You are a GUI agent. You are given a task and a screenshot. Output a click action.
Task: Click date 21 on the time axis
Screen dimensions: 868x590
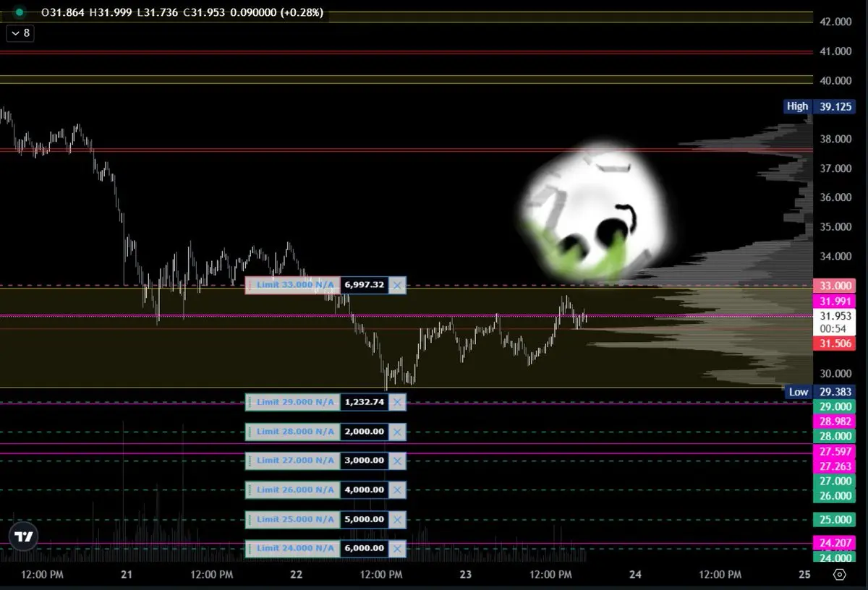[127, 575]
